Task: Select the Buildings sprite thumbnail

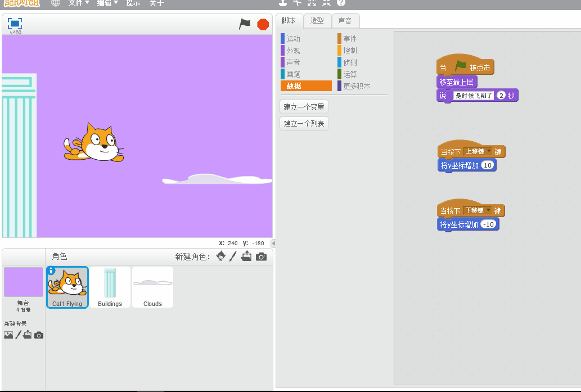Action: pos(110,287)
